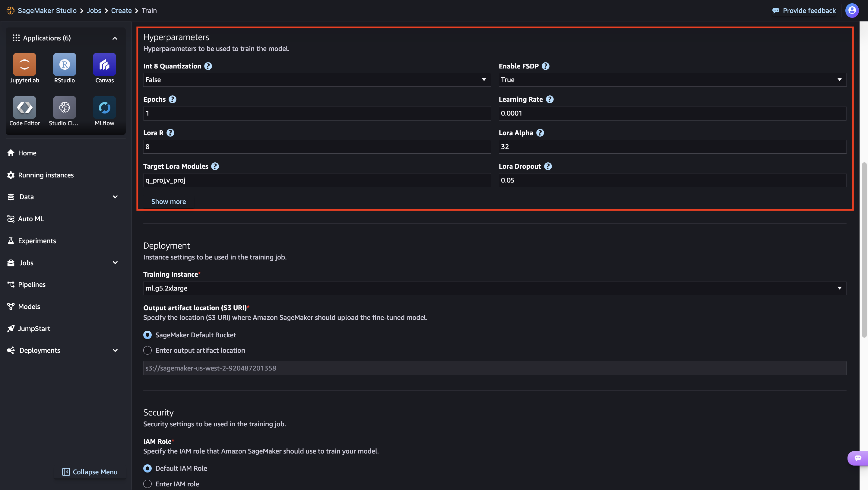868x490 pixels.
Task: Select Default IAM Role radio button
Action: tap(147, 468)
